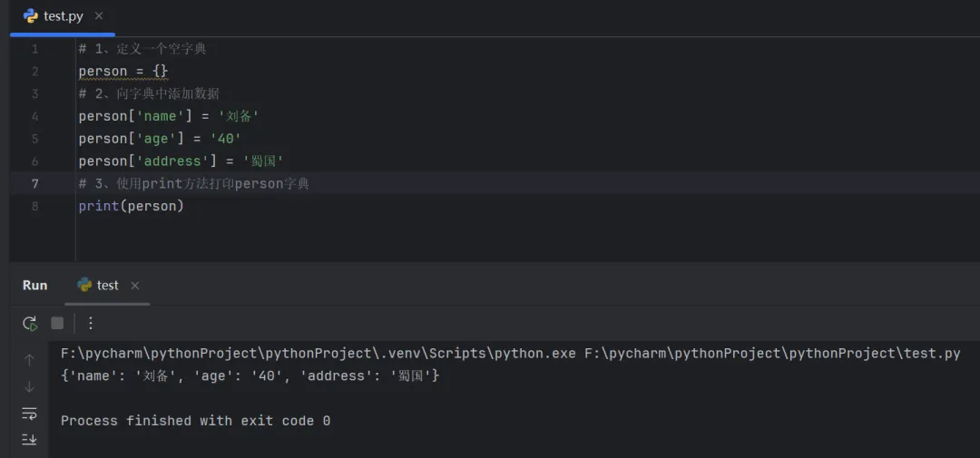Click line number 7 in the gutter
The height and width of the screenshot is (458, 980).
[x=35, y=183]
